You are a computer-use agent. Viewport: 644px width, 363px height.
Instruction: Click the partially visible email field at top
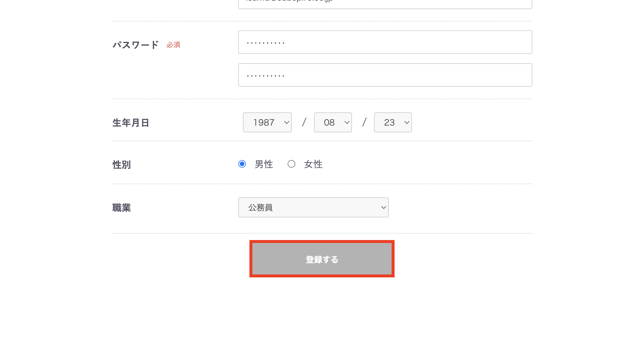coord(385,4)
